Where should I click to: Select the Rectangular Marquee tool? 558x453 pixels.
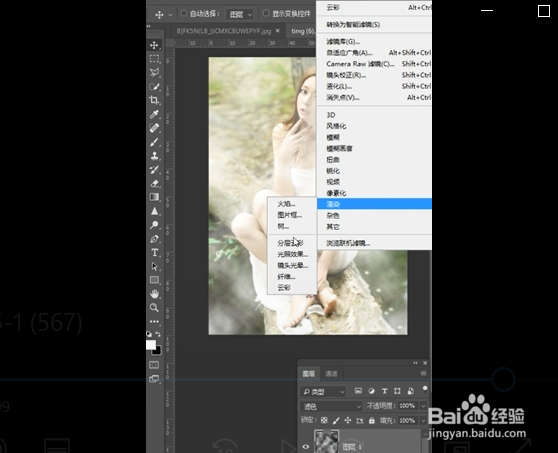tap(154, 58)
